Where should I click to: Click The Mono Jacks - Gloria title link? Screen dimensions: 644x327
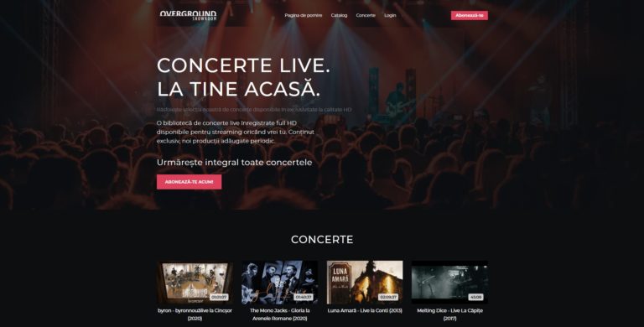tap(280, 314)
